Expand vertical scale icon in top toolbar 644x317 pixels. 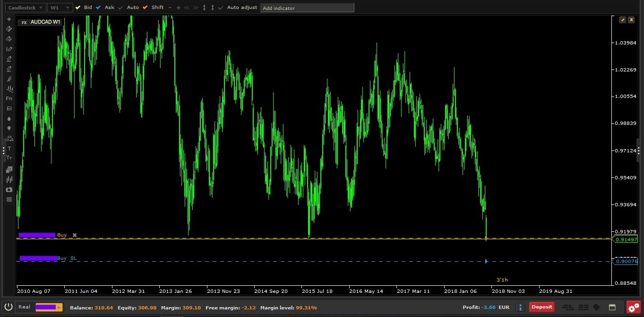(x=213, y=8)
